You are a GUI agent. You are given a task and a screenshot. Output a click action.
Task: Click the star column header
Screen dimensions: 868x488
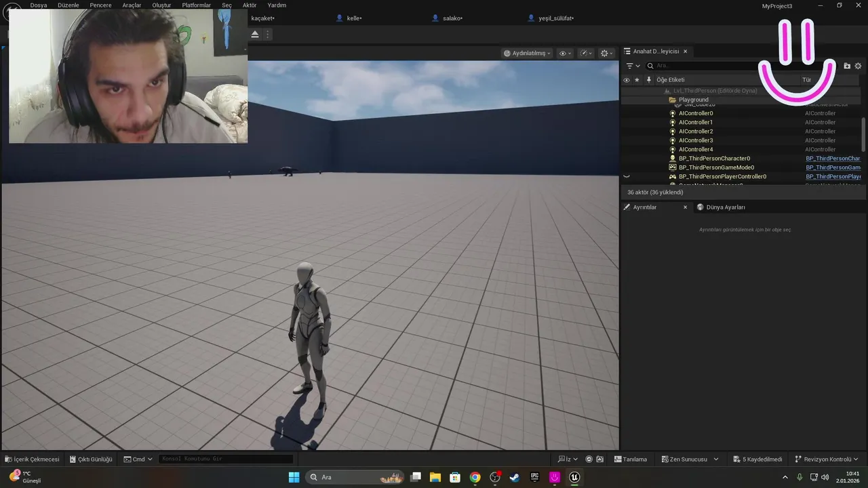coord(637,80)
